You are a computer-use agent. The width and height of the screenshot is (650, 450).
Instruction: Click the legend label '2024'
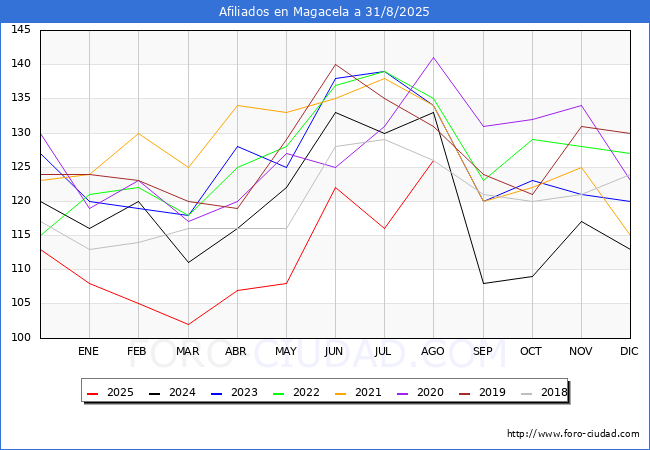click(x=182, y=392)
